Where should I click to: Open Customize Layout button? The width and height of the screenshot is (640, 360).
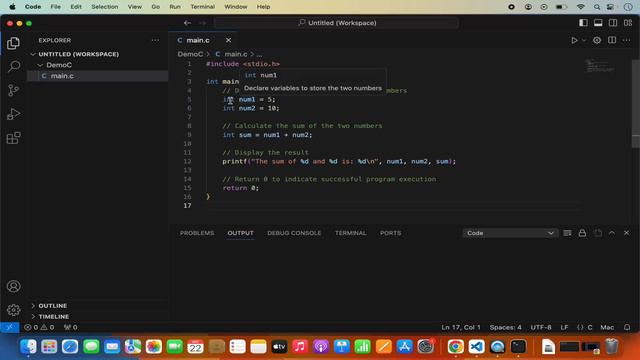point(628,23)
